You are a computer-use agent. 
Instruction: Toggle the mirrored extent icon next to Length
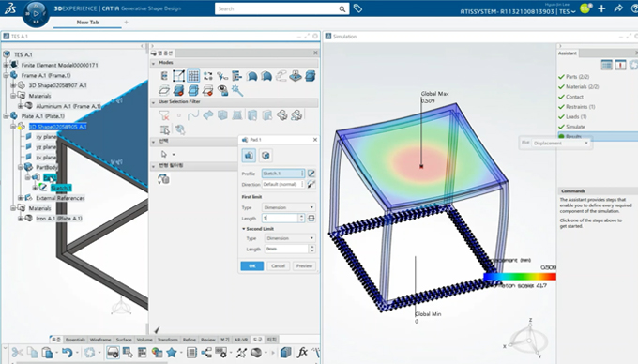pos(311,219)
